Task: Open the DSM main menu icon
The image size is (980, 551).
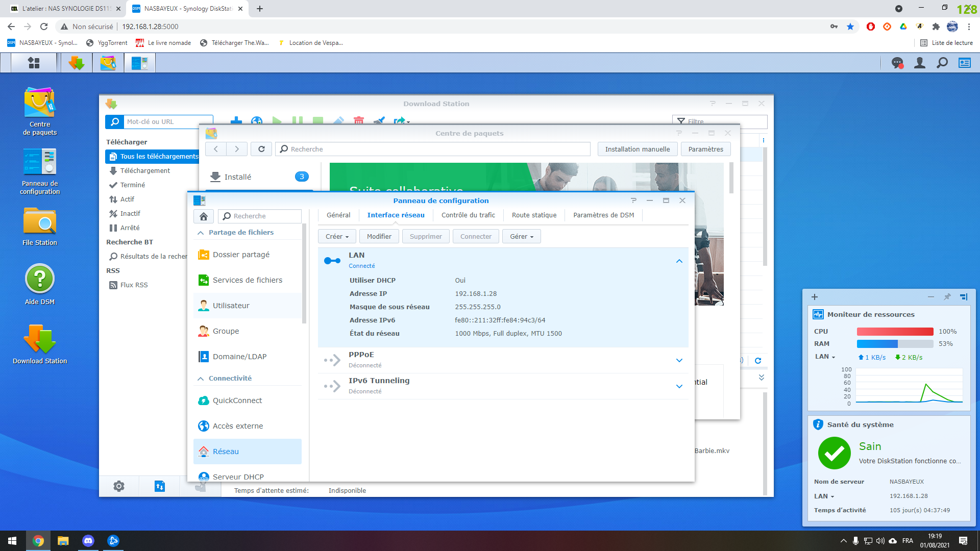Action: pyautogui.click(x=34, y=63)
